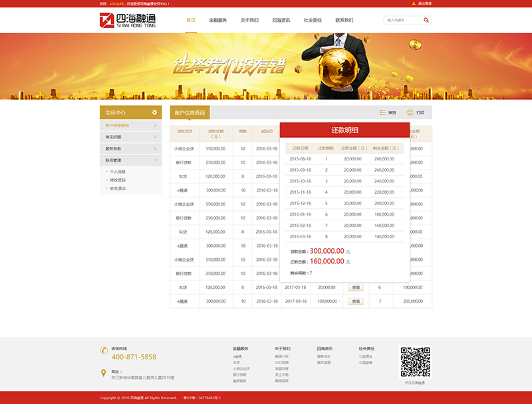Open the 联系我们 nav menu
The height and width of the screenshot is (404, 532).
(x=344, y=21)
